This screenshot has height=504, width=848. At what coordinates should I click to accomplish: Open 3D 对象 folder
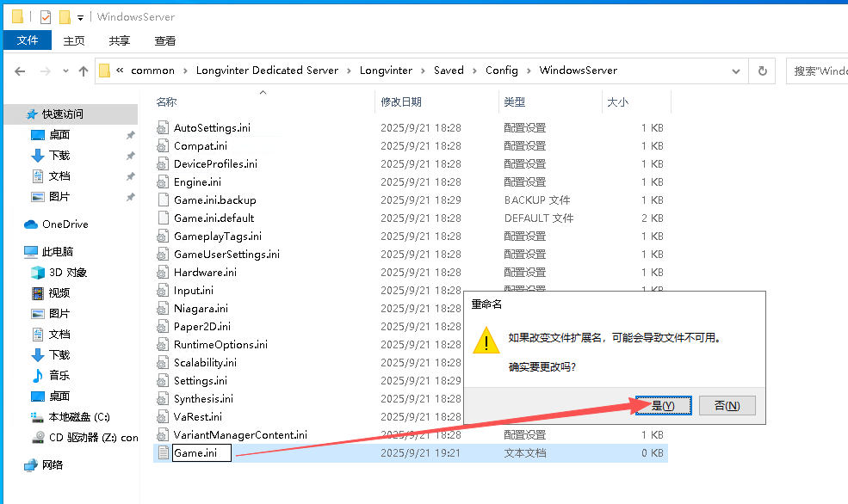[68, 273]
